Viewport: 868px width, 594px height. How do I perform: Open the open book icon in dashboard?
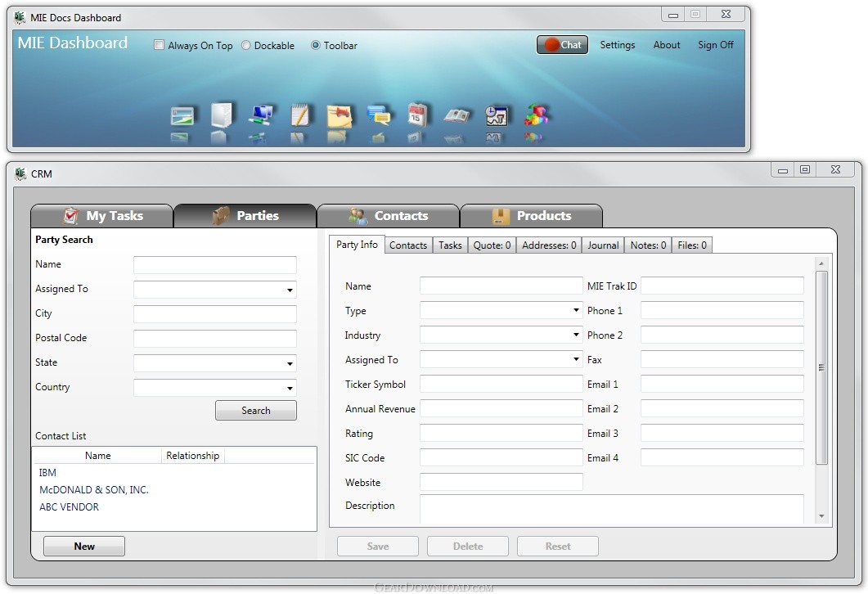456,115
